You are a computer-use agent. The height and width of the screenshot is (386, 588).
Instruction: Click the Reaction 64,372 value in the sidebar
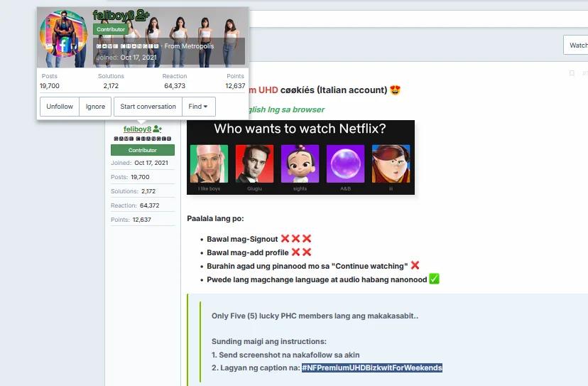[x=150, y=205]
